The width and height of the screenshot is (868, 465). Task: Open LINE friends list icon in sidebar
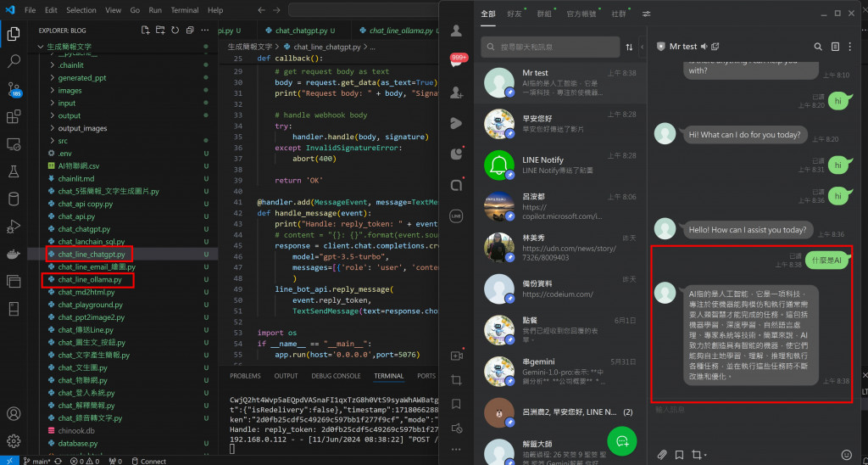[456, 31]
